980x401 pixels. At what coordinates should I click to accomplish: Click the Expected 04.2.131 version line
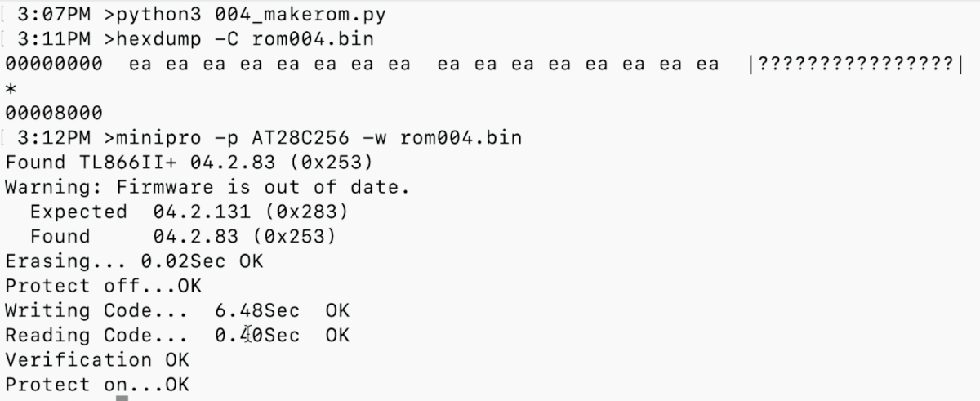click(189, 212)
